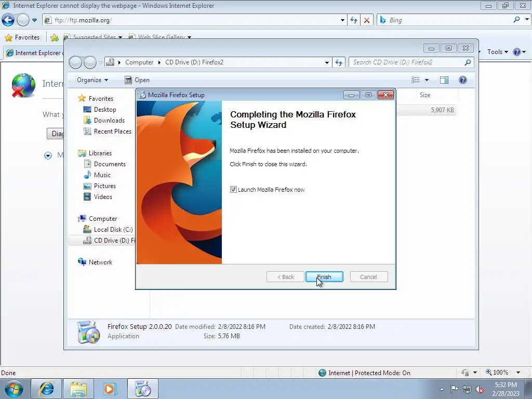Open Pictures library
Screen dimensions: 532x399
click(x=104, y=186)
